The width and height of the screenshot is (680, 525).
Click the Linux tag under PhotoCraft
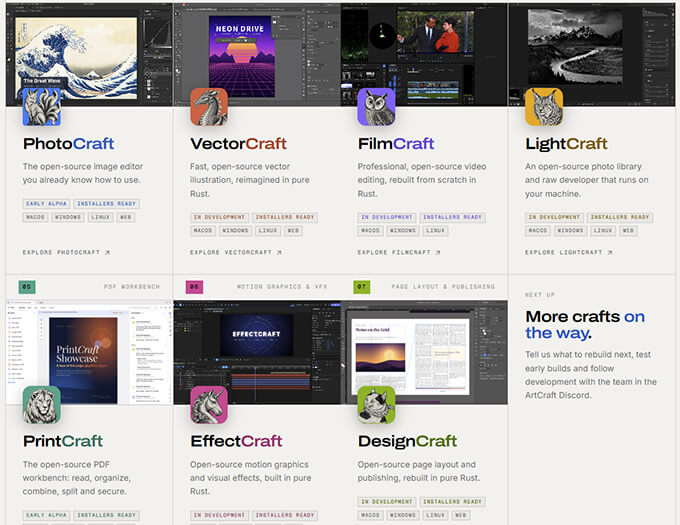[x=101, y=217]
